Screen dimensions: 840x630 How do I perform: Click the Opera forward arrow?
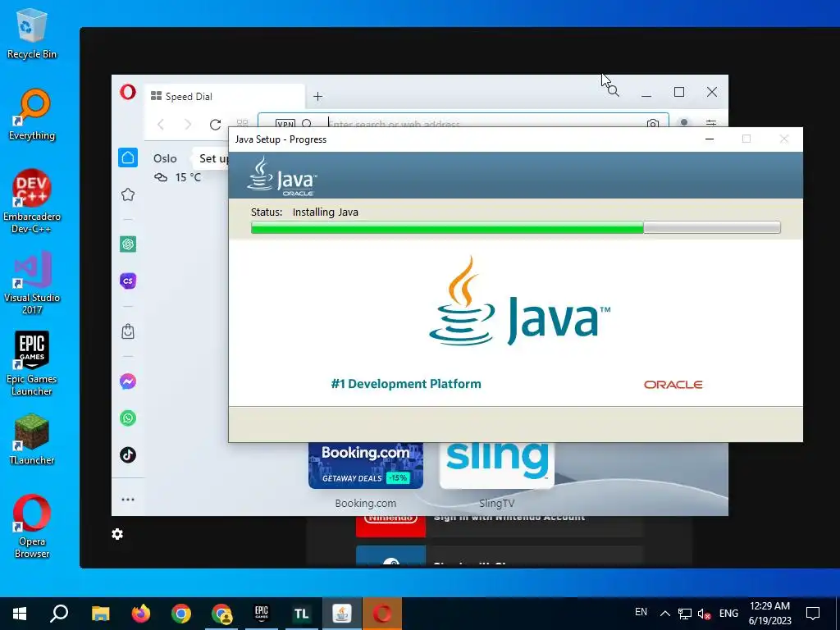pos(188,125)
